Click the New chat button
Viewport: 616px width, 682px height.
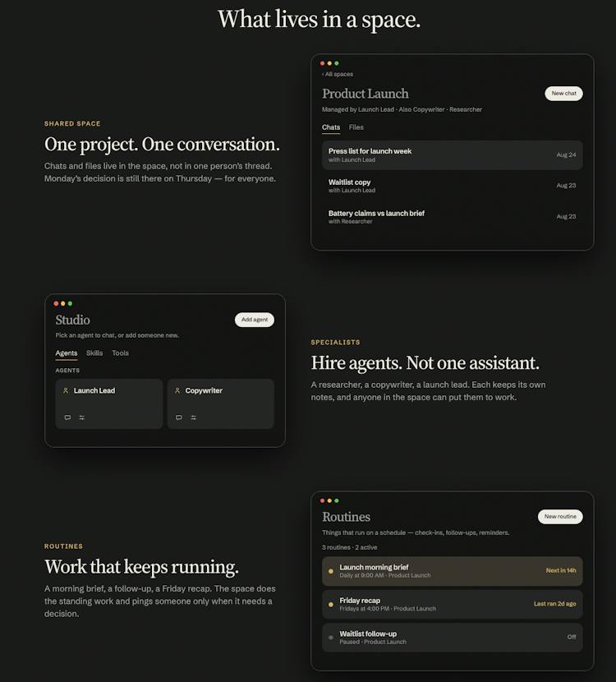(563, 94)
